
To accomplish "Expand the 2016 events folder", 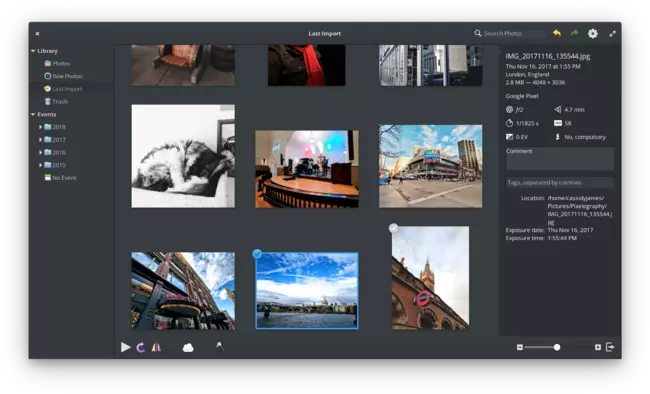I will click(x=40, y=152).
